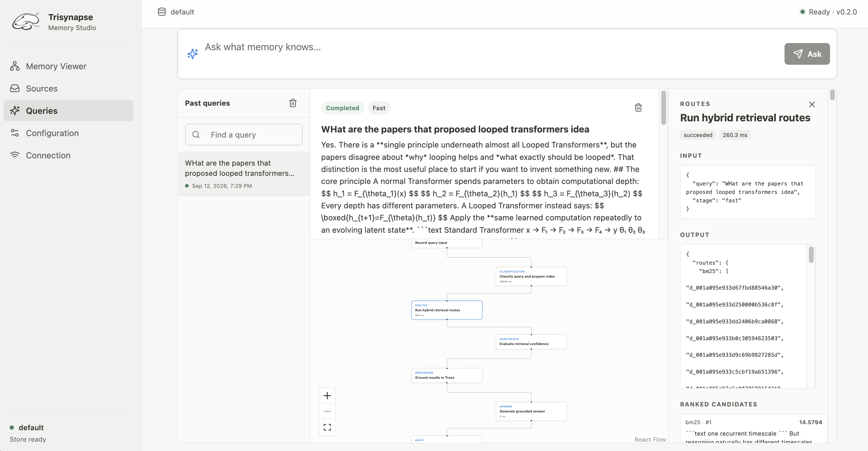Select the Evaluate retrieval confidence node
The width and height of the screenshot is (868, 451).
pos(531,342)
